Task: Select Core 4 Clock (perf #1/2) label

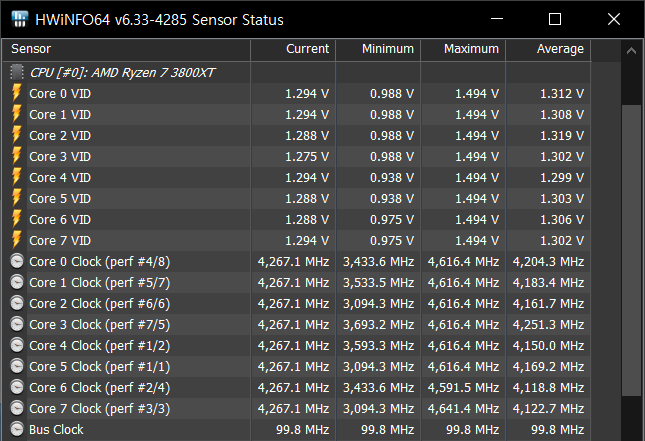Action: tap(100, 346)
